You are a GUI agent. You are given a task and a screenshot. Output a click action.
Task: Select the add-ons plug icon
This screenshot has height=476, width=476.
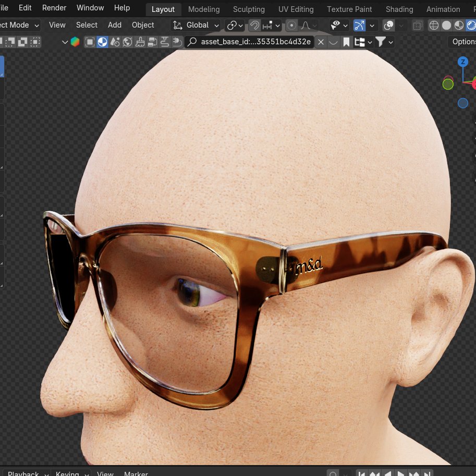tap(177, 42)
